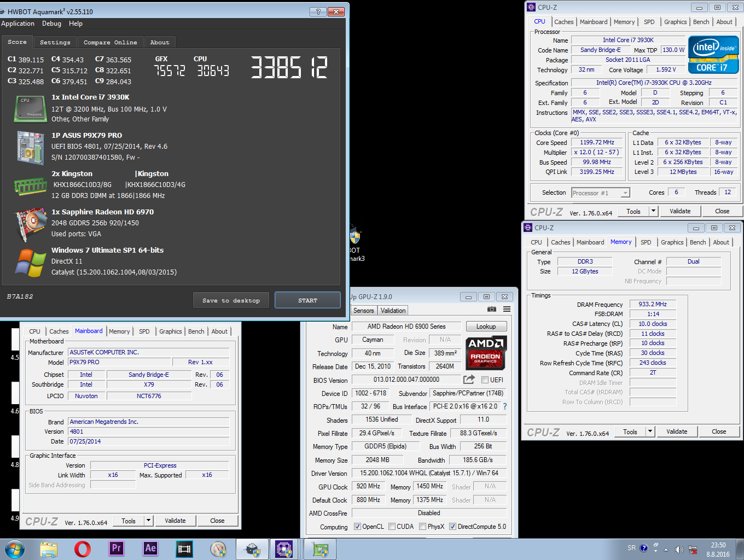Screen dimensions: 744x560
Task: Open the Application menu in Aquamark
Action: click(x=18, y=24)
